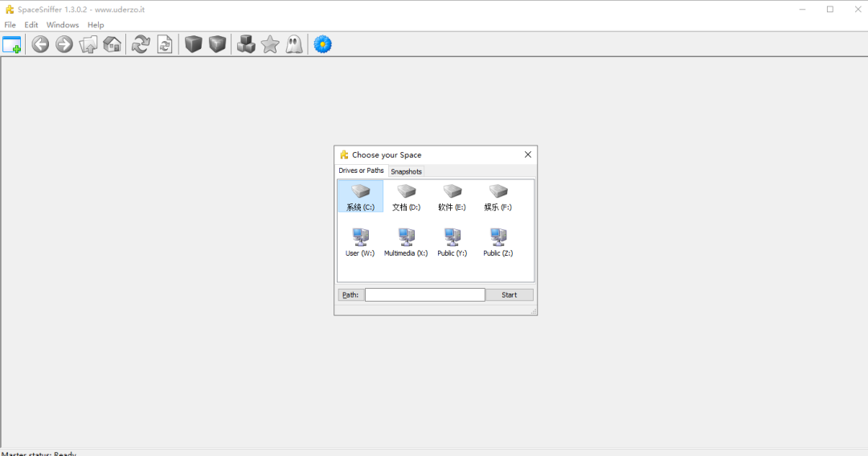Select the 娱乐 (F:) drive
Viewport: 868px width, 456px height.
pos(498,197)
